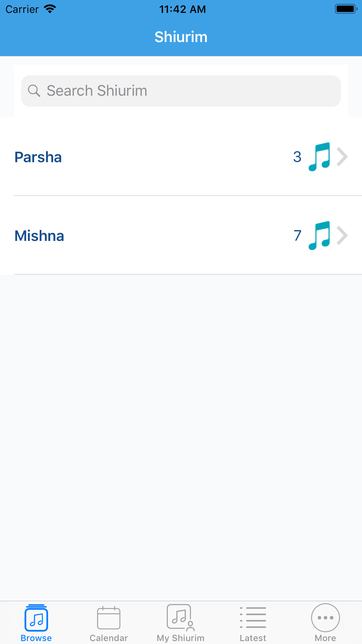
Task: Tap the Shiurim header title
Action: pyautogui.click(x=181, y=37)
